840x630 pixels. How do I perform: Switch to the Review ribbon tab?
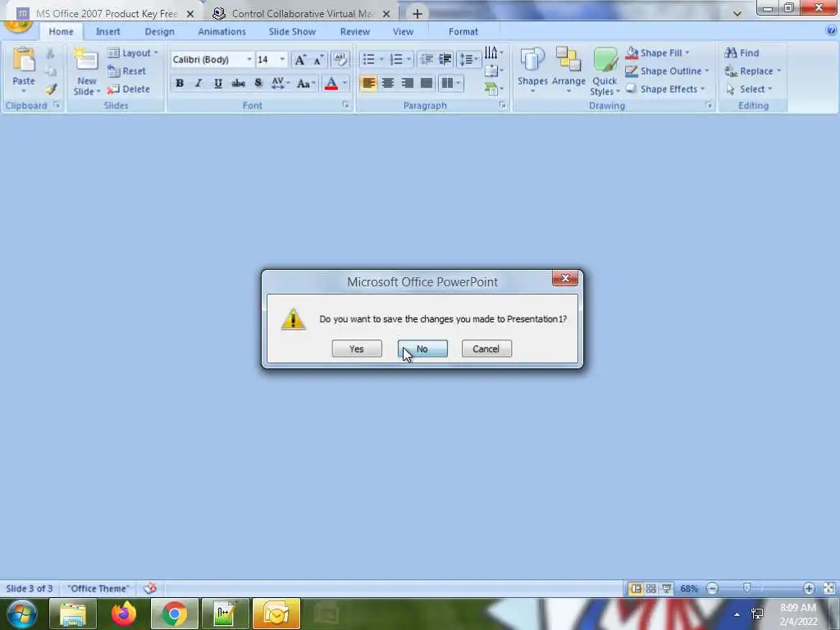[x=354, y=32]
